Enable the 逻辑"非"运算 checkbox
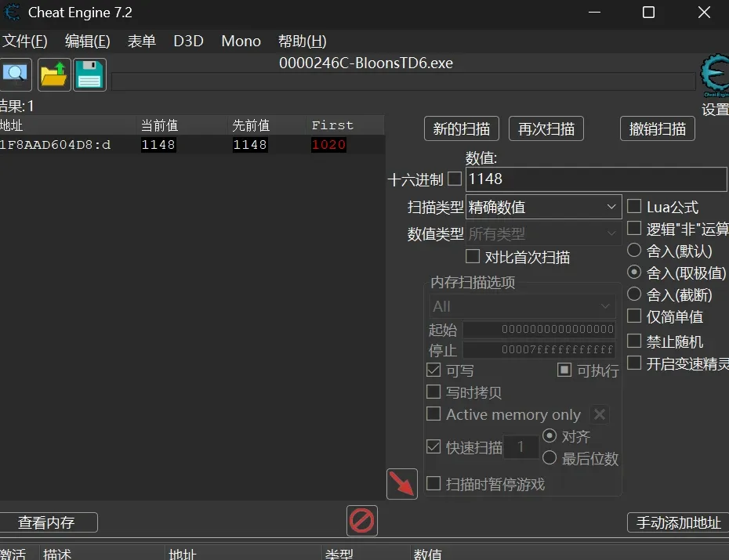This screenshot has width=729, height=560. pos(634,228)
